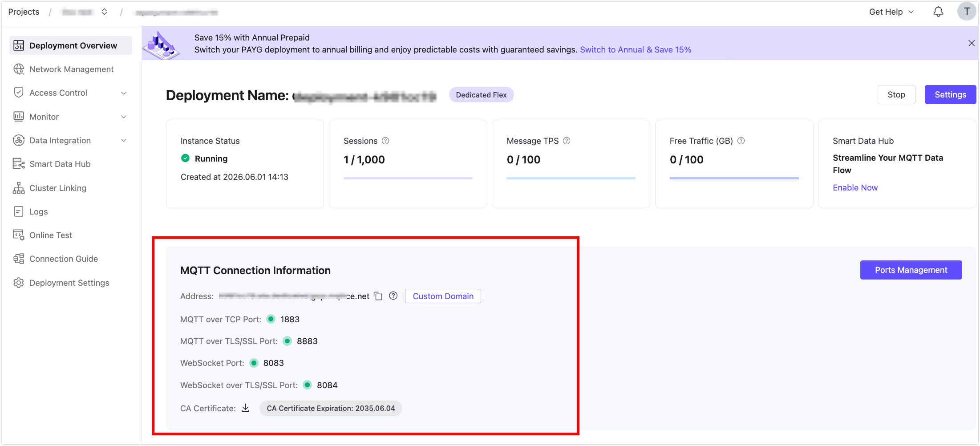Open Online Test page

pyautogui.click(x=71, y=235)
